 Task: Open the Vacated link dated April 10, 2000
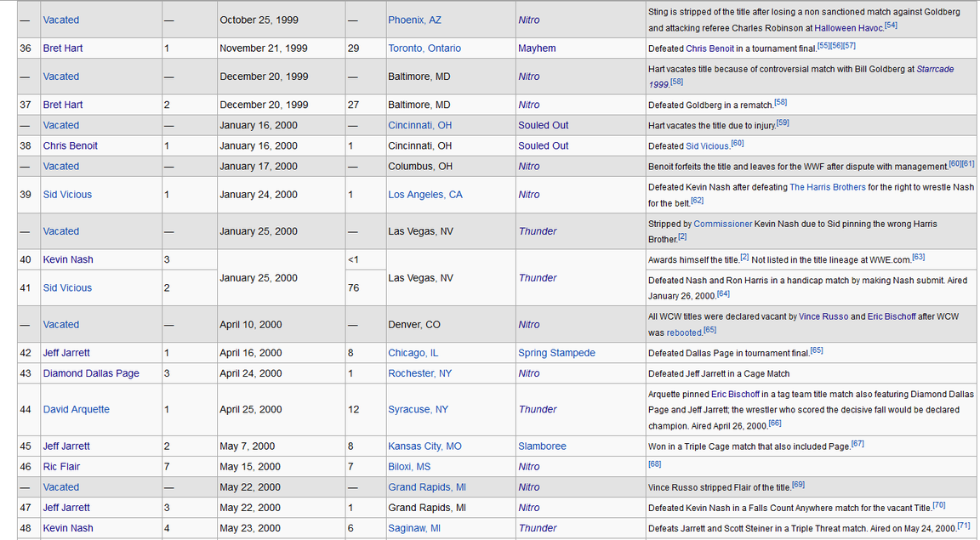(60, 325)
